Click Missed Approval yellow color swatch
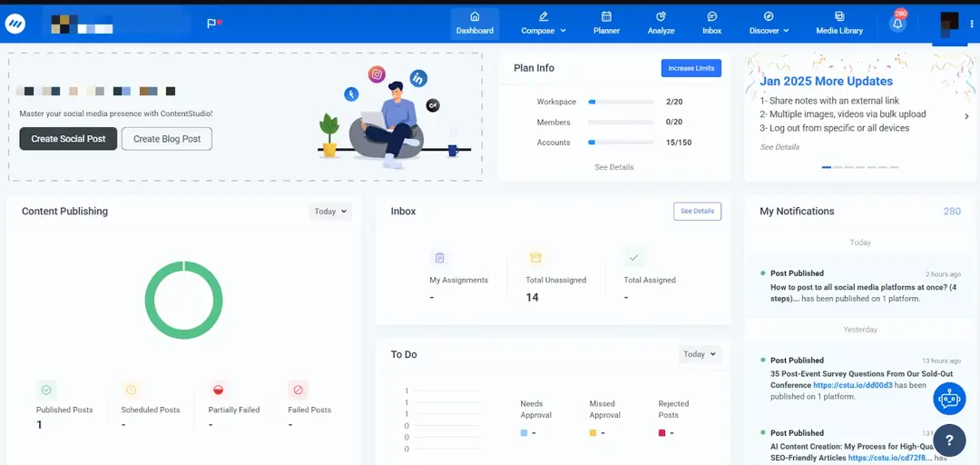980x465 pixels. (593, 432)
